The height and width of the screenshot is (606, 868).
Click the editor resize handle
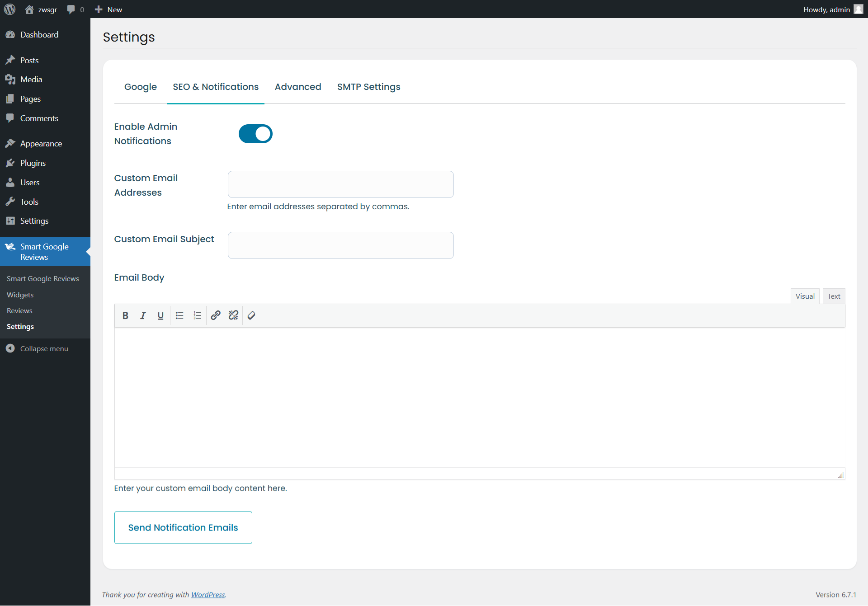tap(840, 475)
